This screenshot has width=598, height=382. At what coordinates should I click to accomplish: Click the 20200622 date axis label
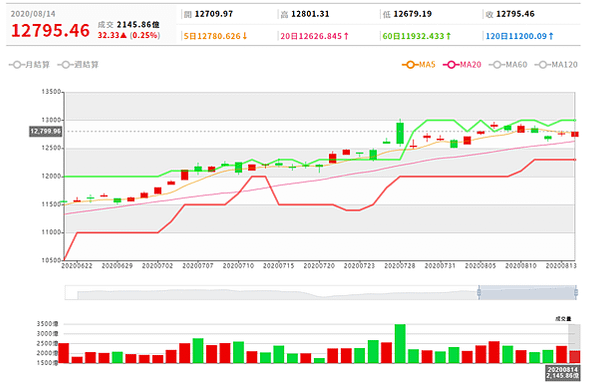click(x=77, y=266)
